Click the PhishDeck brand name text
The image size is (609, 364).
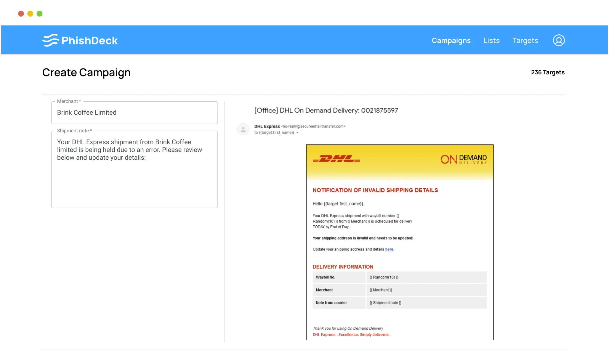[89, 41]
